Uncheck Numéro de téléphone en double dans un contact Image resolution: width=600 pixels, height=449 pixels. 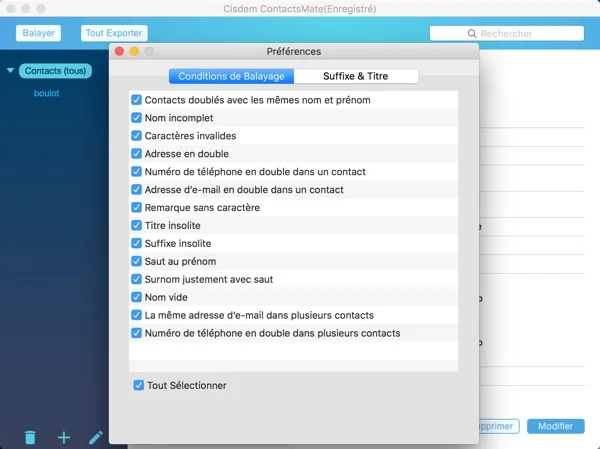(x=136, y=171)
